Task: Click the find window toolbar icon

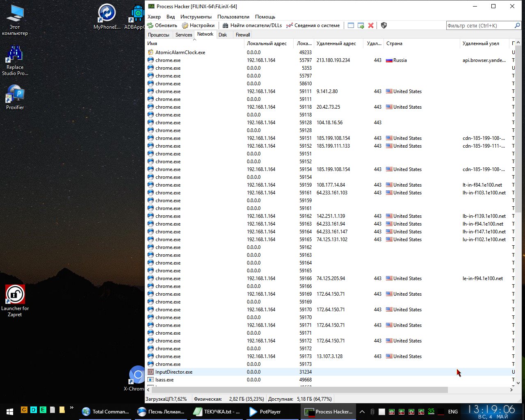Action: [x=351, y=25]
